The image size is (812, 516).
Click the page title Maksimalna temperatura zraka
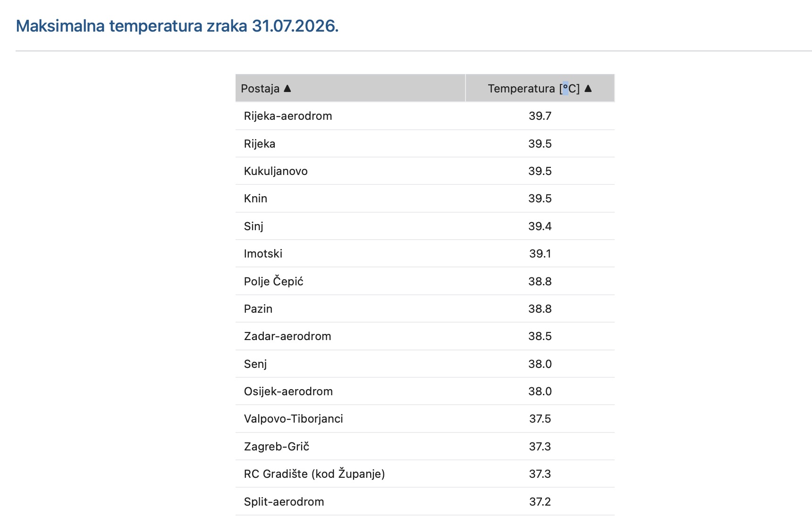click(x=132, y=26)
